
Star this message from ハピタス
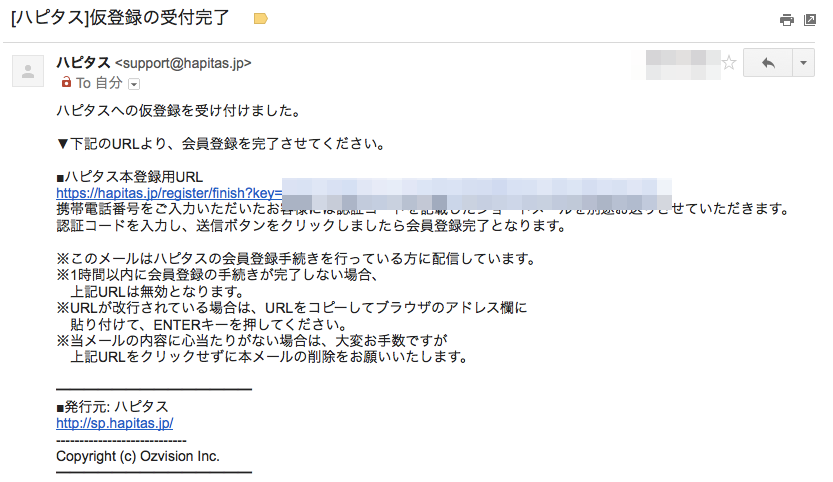(729, 63)
